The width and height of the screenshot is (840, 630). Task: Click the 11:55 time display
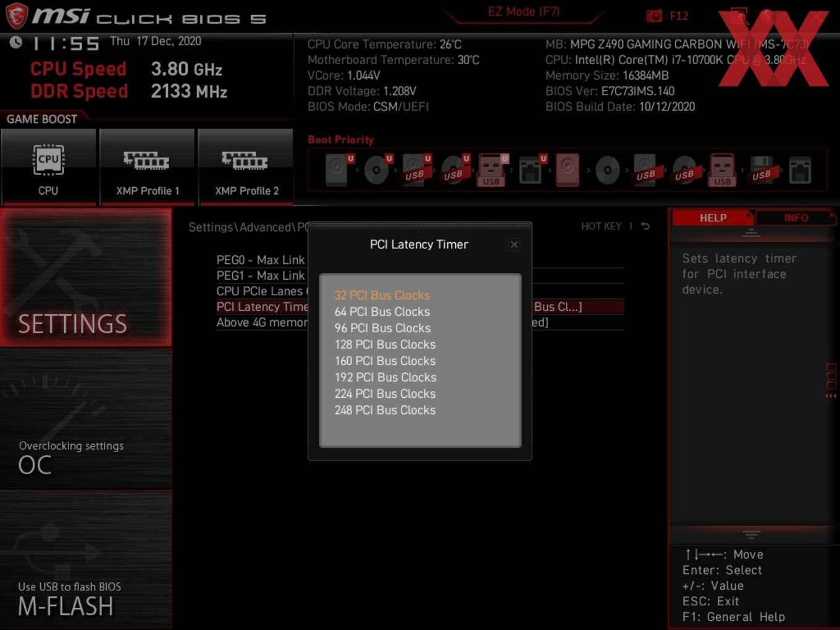point(65,43)
